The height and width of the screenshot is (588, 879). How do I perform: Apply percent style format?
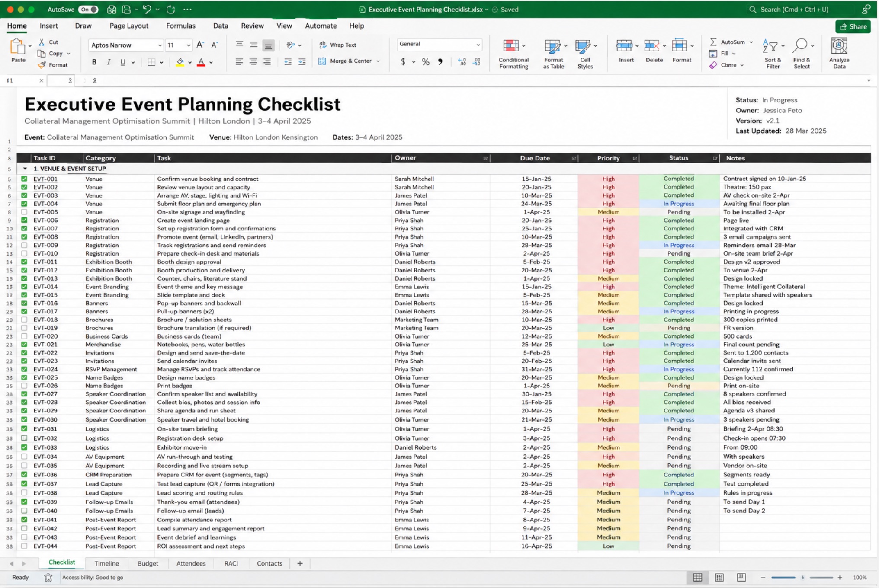point(426,62)
